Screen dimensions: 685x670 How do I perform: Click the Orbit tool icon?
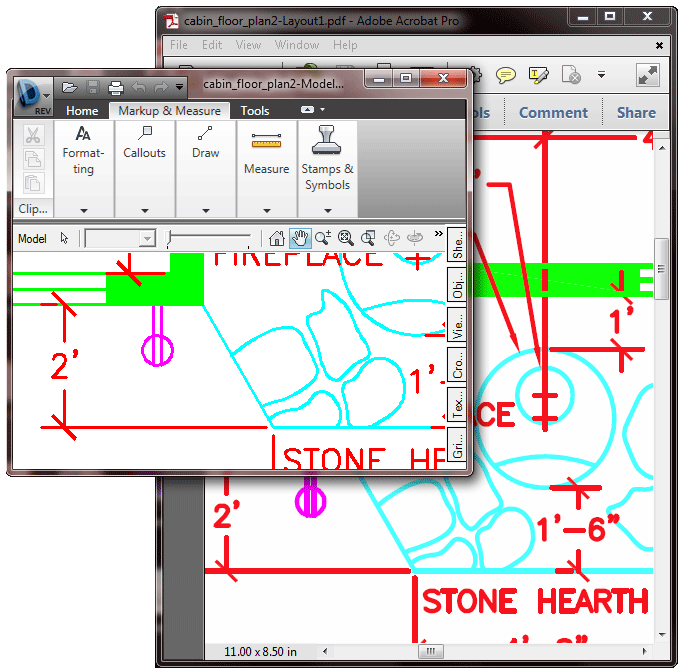point(391,238)
